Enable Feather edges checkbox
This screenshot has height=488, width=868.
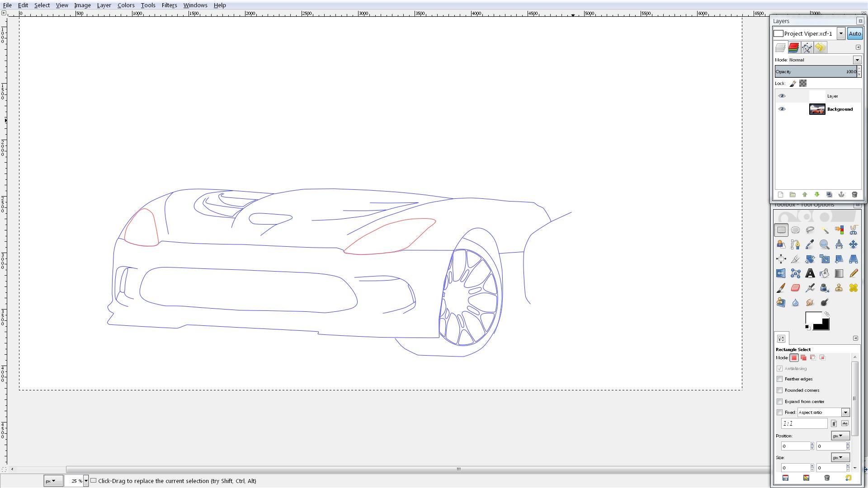779,379
